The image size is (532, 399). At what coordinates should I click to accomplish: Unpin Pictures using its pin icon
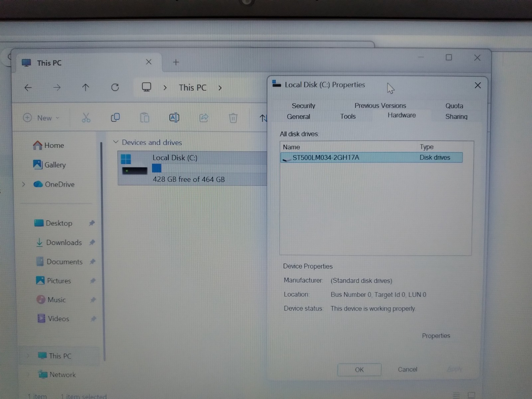(x=93, y=281)
